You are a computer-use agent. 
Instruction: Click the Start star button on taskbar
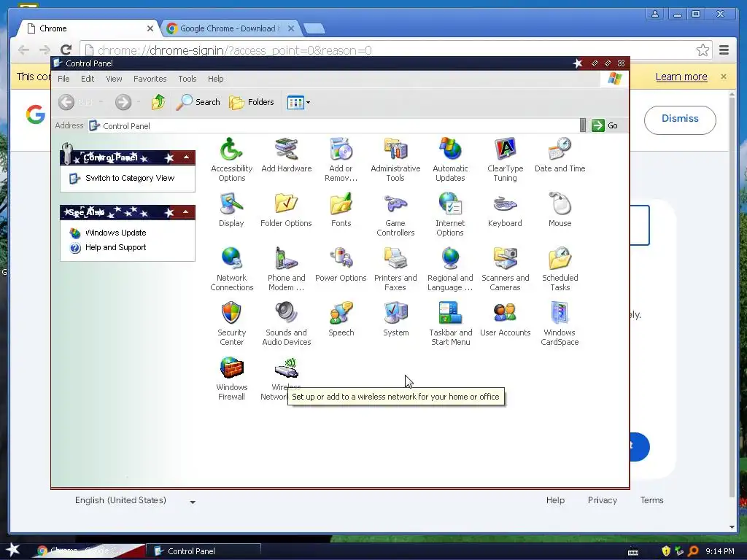coord(13,550)
